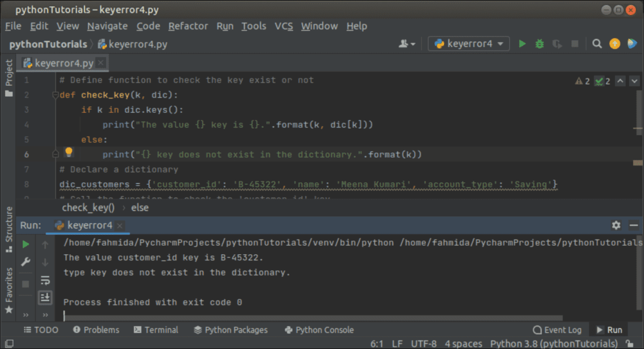
Task: Change the 4 spaces indent setting
Action: click(463, 344)
